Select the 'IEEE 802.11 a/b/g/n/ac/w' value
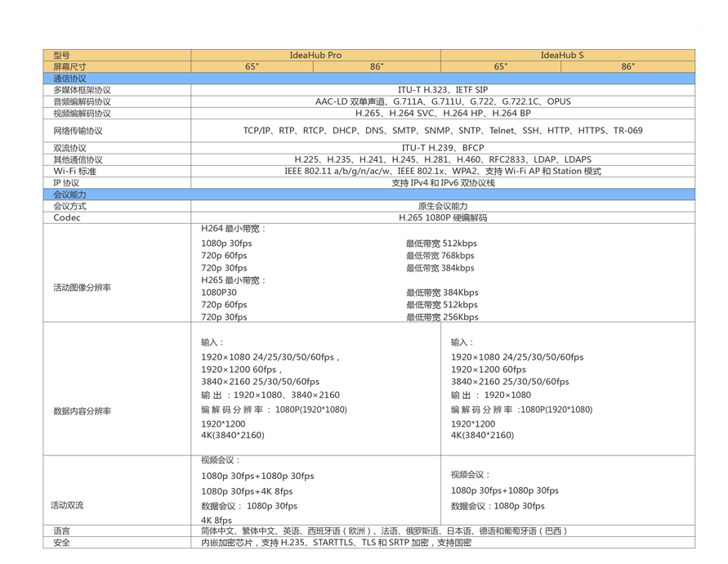The width and height of the screenshot is (728, 564). 443,172
